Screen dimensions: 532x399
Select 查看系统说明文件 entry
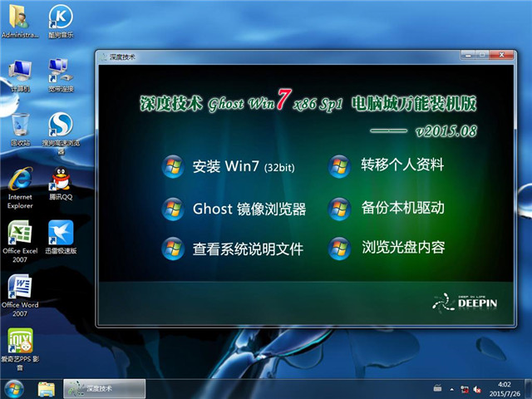233,249
